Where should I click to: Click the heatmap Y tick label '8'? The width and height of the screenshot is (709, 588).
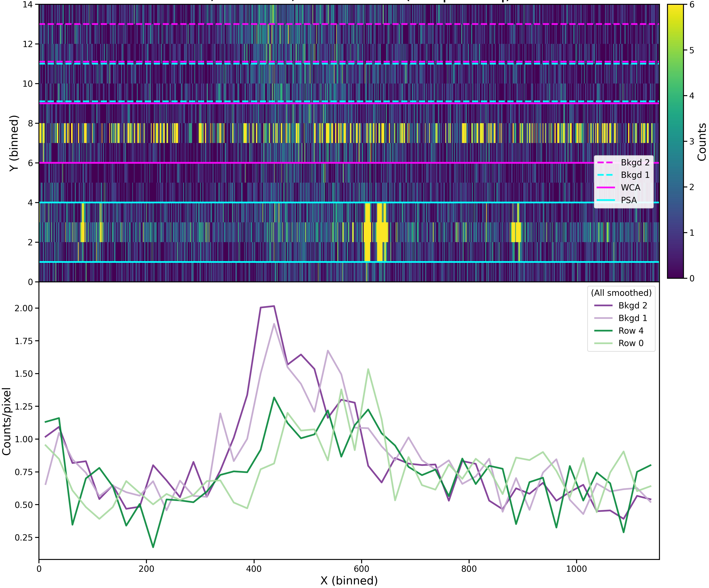[31, 123]
